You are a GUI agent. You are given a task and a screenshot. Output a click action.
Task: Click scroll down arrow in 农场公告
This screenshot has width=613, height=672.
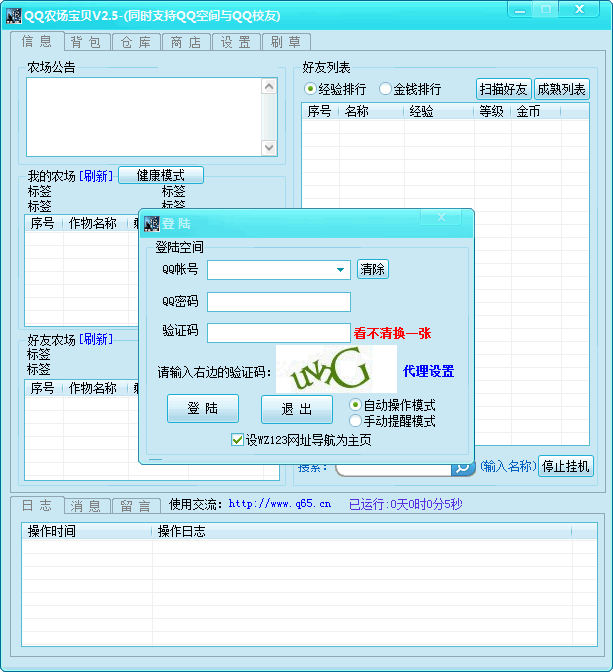pos(269,148)
